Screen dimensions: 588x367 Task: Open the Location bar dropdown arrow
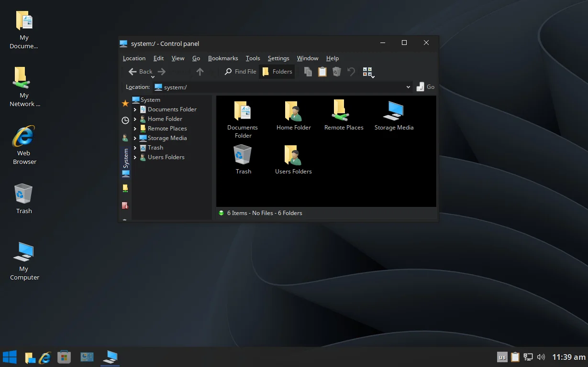click(408, 87)
